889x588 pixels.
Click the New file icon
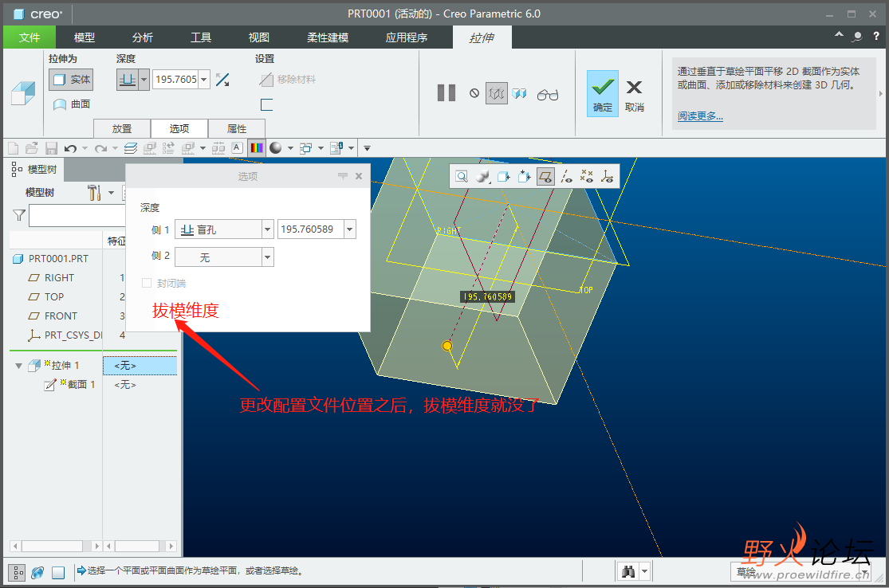point(13,148)
